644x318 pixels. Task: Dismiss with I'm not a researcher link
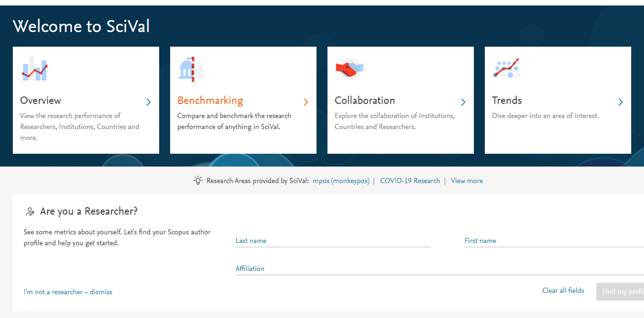(68, 292)
